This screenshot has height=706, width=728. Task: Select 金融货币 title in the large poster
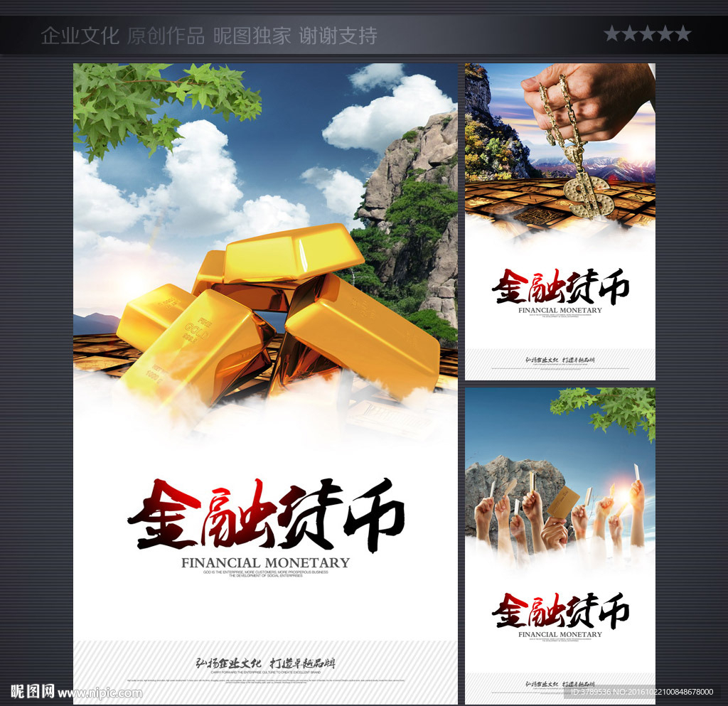pyautogui.click(x=266, y=515)
